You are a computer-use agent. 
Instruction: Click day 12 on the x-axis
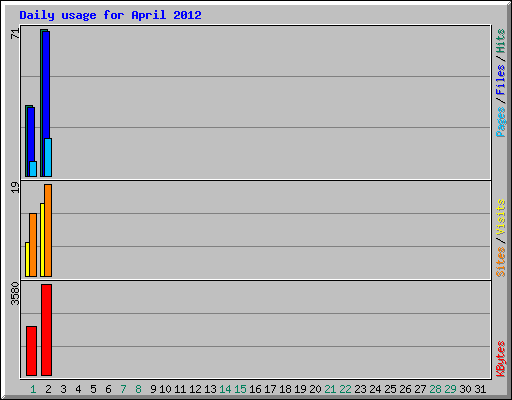195,389
